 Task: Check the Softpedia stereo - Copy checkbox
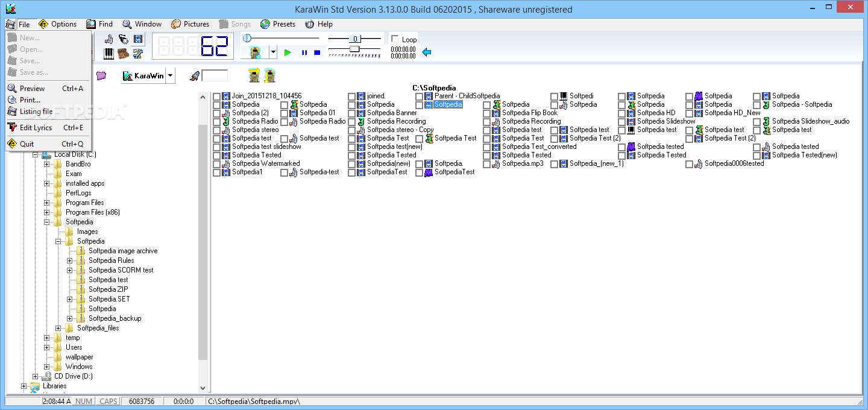[351, 130]
